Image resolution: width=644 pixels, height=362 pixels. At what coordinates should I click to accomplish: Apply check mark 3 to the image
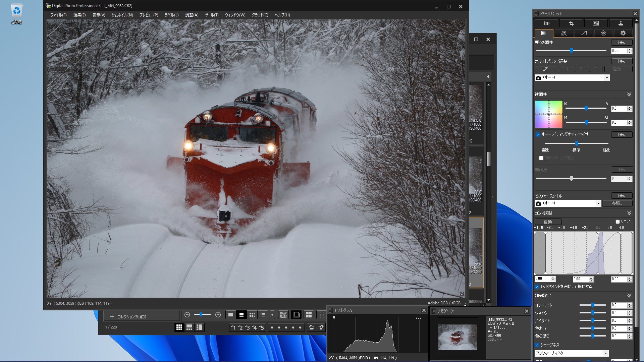coord(247,327)
